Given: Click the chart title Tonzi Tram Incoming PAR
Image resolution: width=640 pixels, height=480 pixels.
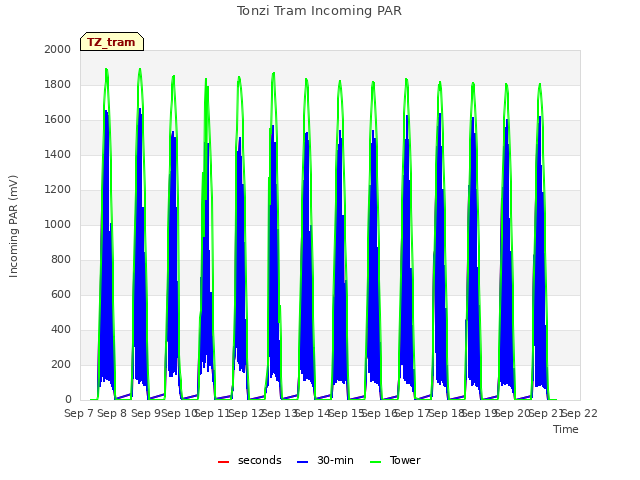Looking at the screenshot, I should pyautogui.click(x=319, y=11).
